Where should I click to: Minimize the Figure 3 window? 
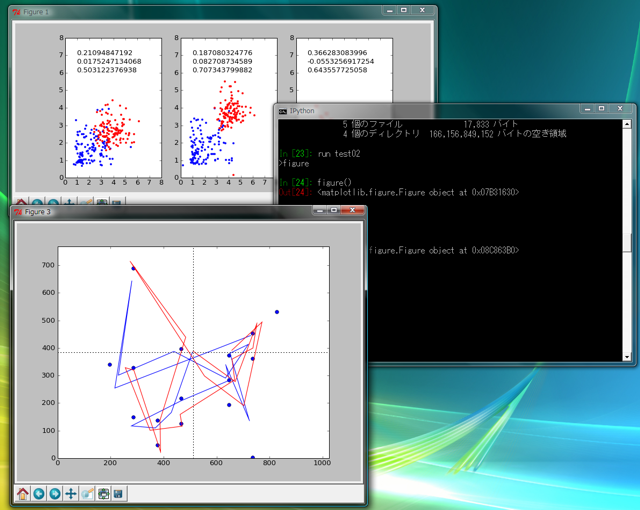(320, 210)
